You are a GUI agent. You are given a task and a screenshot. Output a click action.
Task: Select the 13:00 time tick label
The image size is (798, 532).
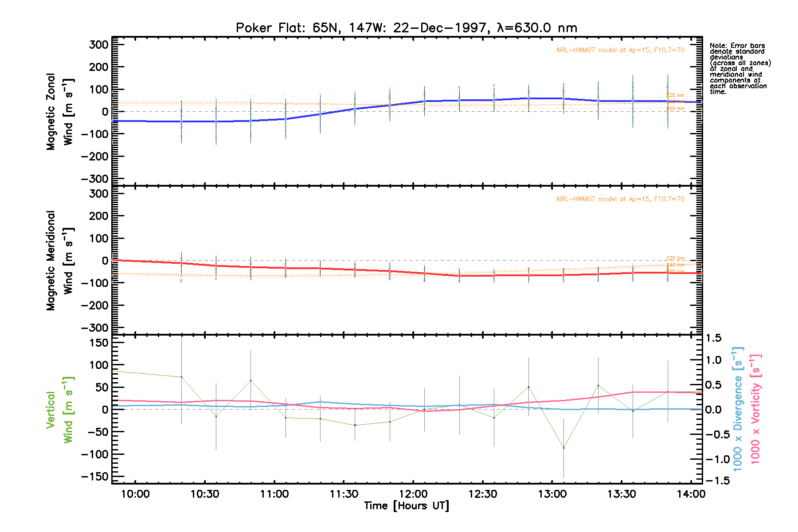click(552, 494)
